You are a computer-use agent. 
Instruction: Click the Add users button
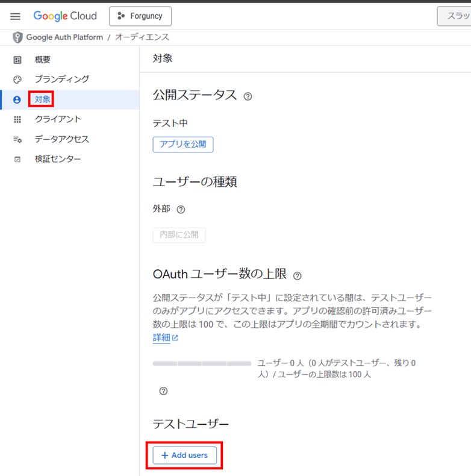[x=184, y=455]
